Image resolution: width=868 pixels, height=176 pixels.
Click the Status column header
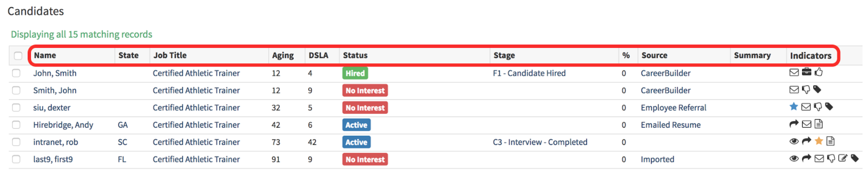click(x=355, y=55)
